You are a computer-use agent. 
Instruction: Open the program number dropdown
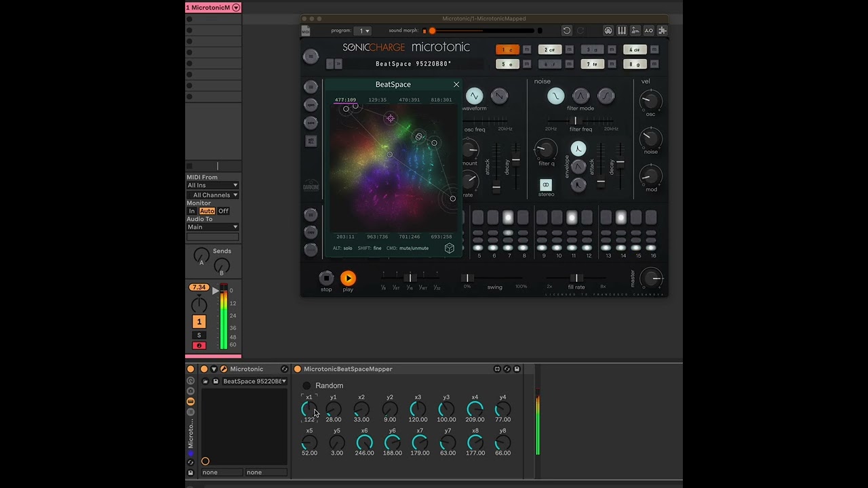(x=363, y=30)
